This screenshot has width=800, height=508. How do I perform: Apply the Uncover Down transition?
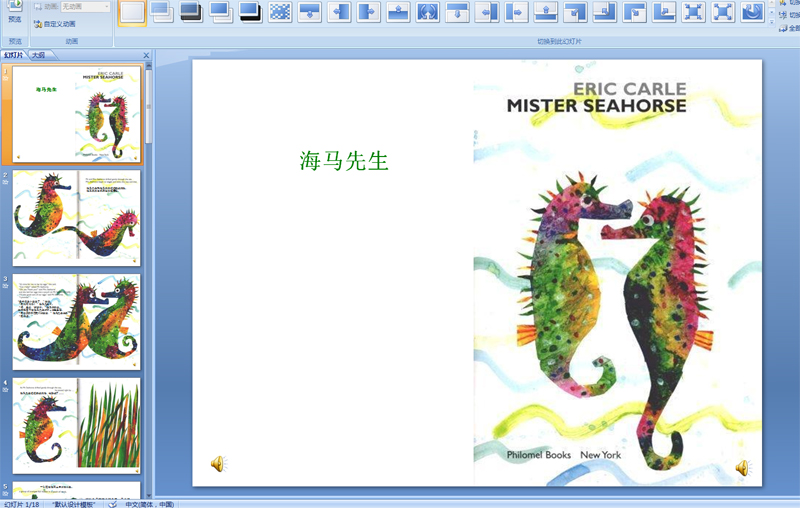[x=458, y=12]
